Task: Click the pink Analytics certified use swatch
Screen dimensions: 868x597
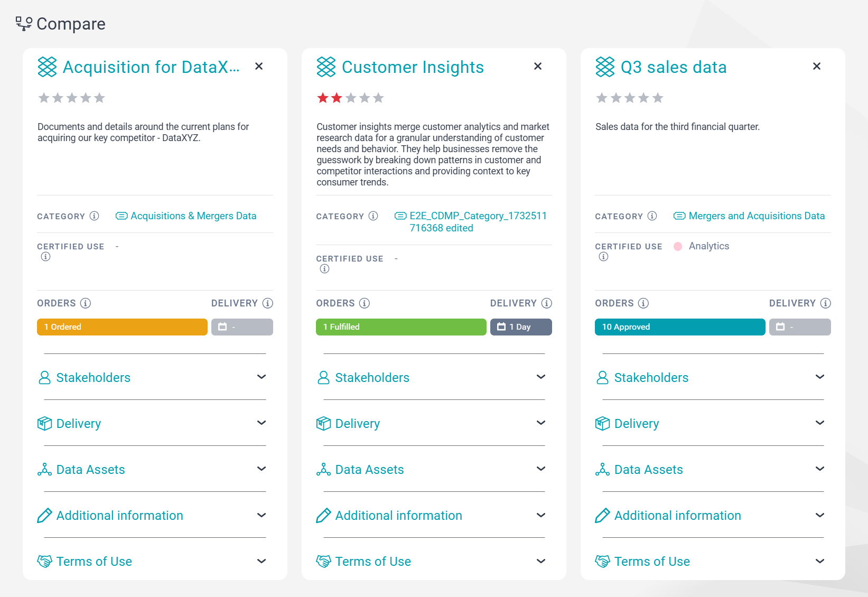Action: [678, 246]
